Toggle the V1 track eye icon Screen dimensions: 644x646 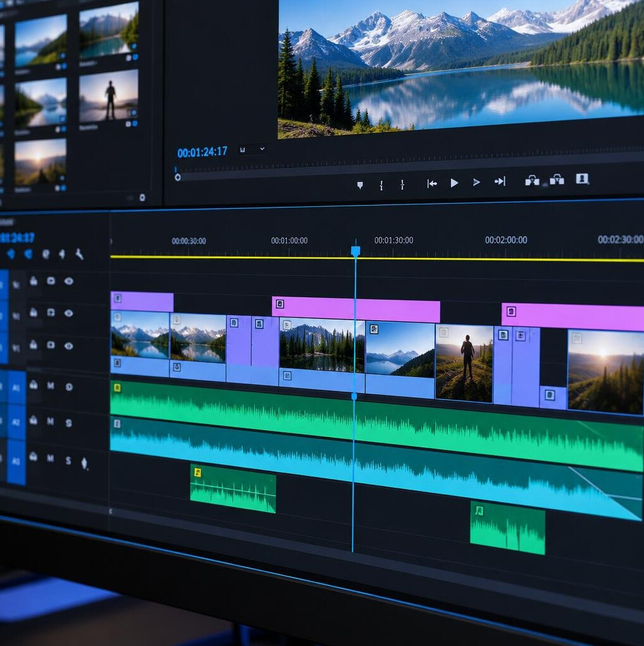(x=69, y=345)
